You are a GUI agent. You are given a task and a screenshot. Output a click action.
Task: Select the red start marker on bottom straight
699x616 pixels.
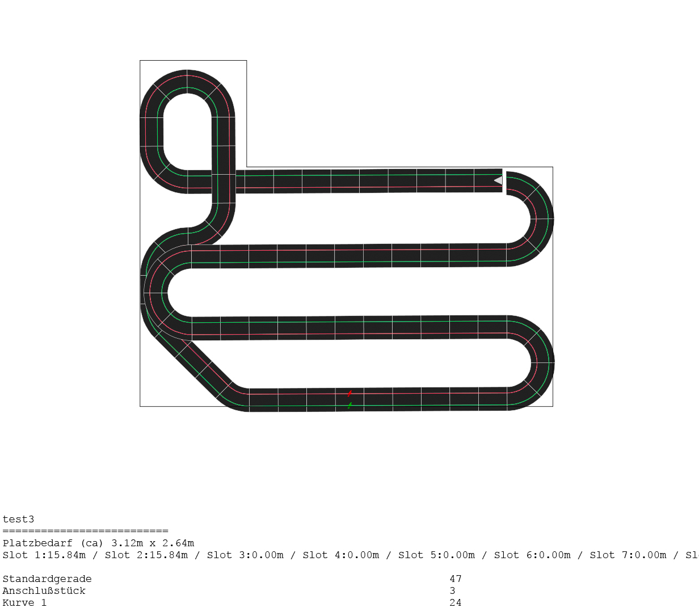[x=349, y=393]
